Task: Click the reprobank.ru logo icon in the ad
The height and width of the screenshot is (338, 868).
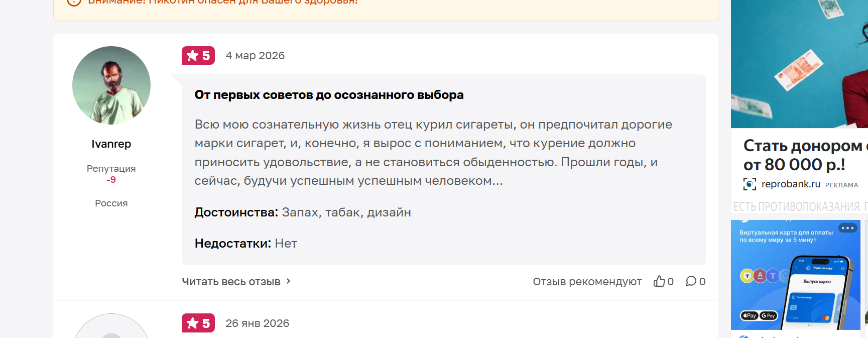Action: pos(750,184)
